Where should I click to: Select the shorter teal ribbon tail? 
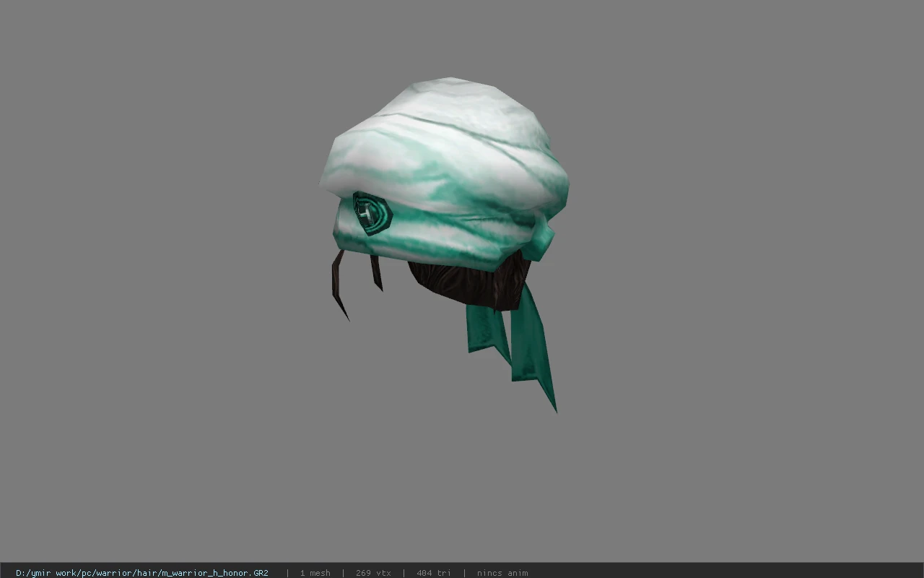tap(488, 332)
